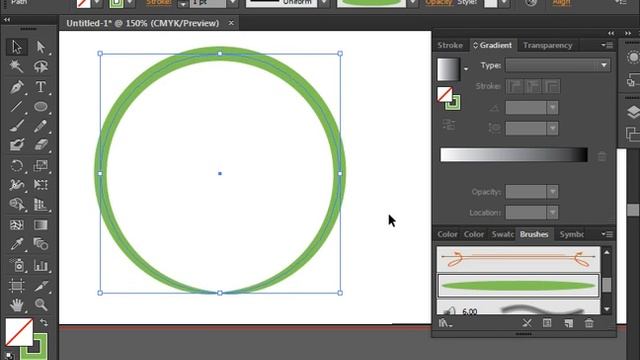
Task: Select the Selection tool arrow
Action: tap(16, 47)
